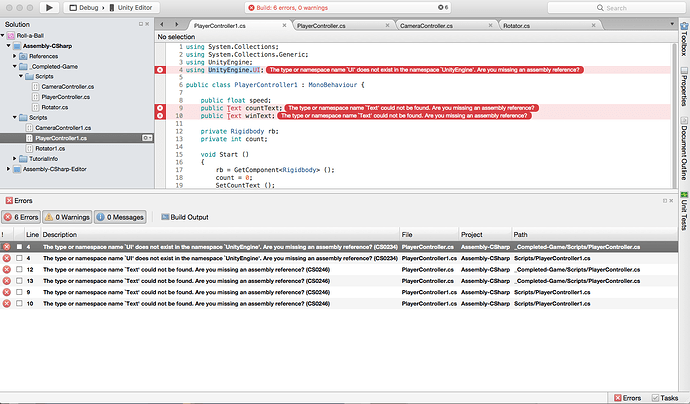Expand the Assembly-CSharp-Editor project
This screenshot has height=404, width=690.
tap(8, 169)
